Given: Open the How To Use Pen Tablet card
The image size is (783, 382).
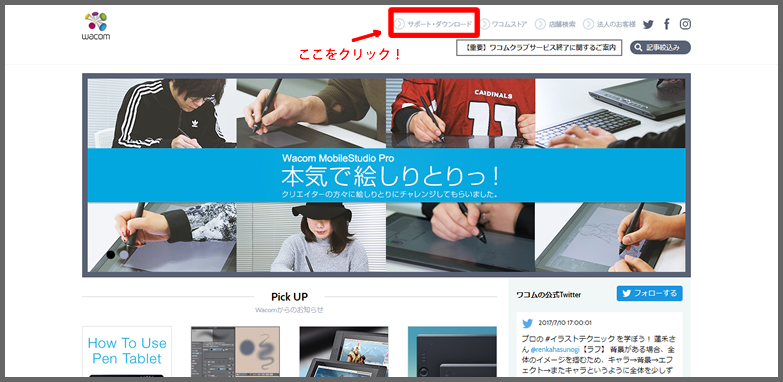Looking at the screenshot, I should (127, 351).
